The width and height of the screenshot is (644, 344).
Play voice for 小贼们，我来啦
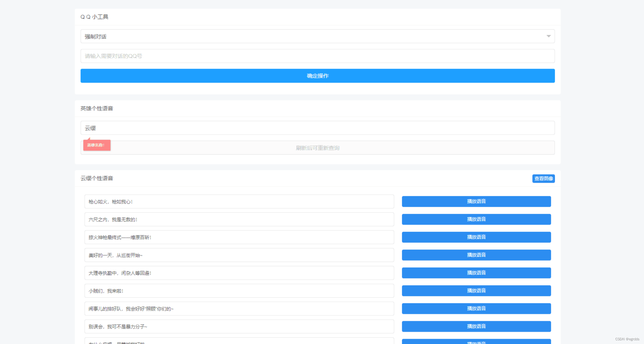[476, 291]
